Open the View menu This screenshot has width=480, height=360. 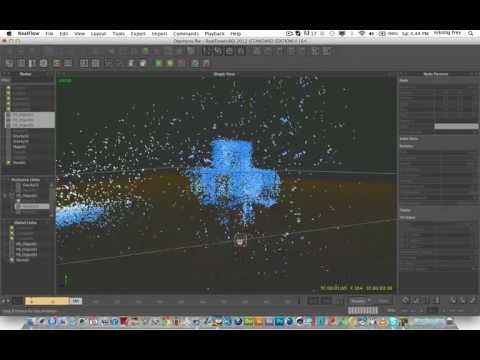coord(79,34)
